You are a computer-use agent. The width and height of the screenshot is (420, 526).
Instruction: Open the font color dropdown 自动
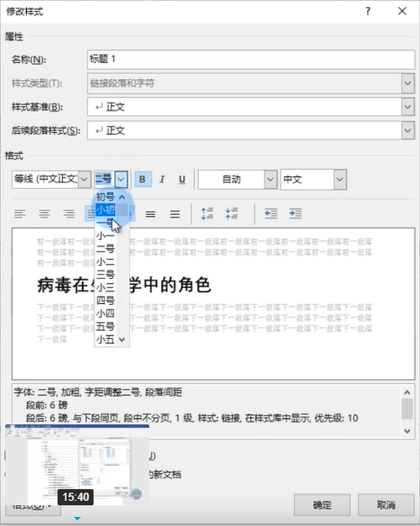click(271, 180)
